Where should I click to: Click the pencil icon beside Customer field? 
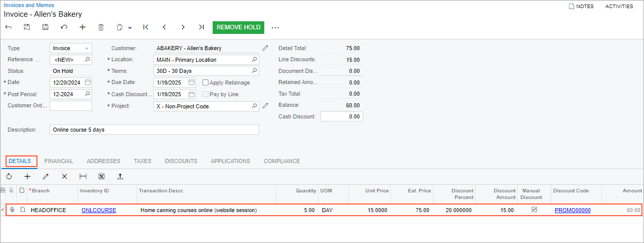(265, 48)
